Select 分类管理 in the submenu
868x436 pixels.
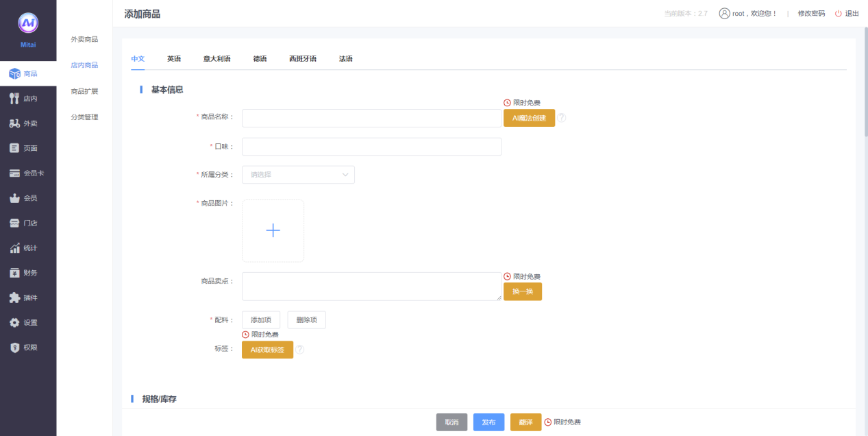(x=84, y=117)
